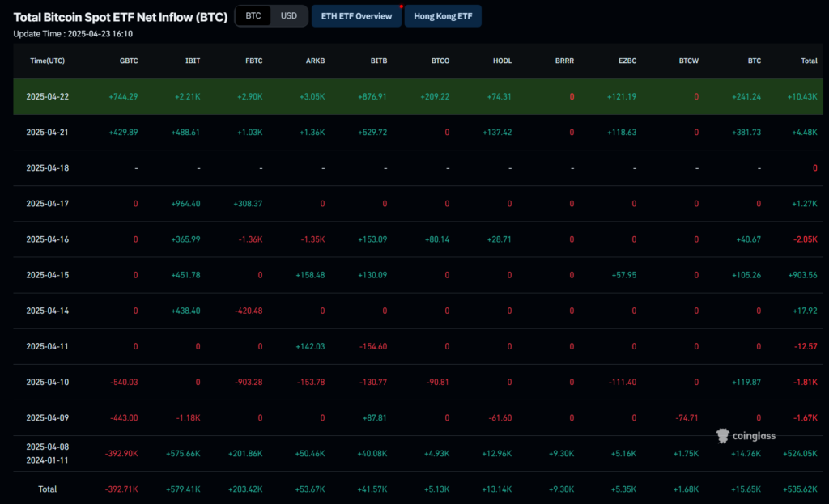Click the -1.36K FBTC value
The width and height of the screenshot is (829, 504).
[250, 239]
